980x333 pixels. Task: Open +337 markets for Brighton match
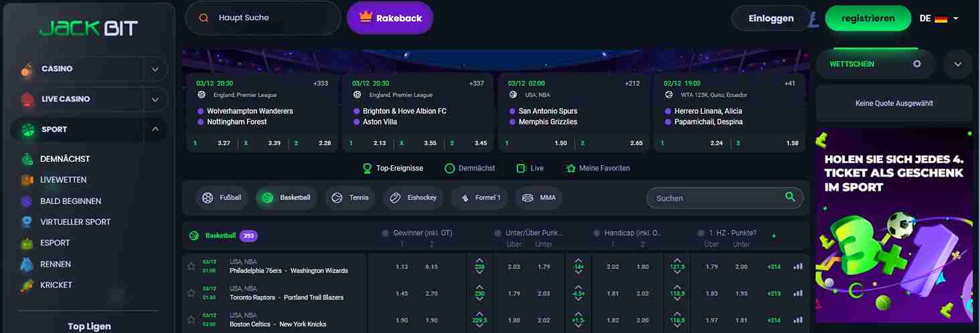point(477,84)
